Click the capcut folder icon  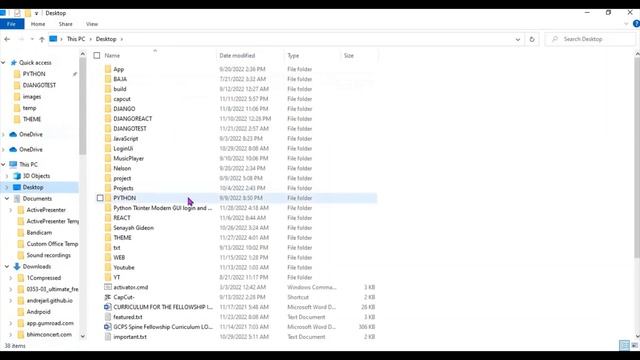(x=108, y=99)
